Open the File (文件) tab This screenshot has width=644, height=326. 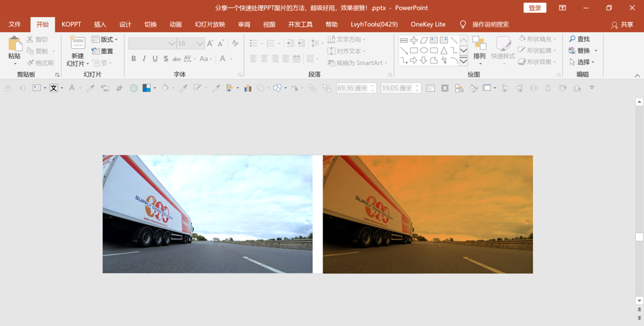pyautogui.click(x=15, y=24)
